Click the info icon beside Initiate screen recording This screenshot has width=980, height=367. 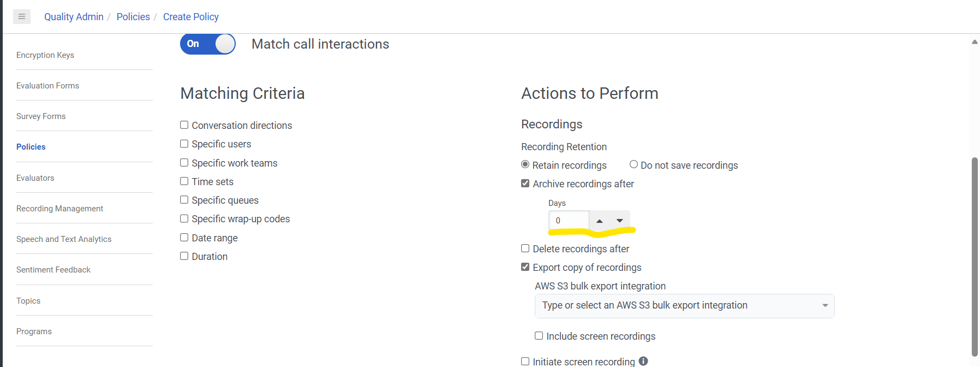[x=643, y=361]
